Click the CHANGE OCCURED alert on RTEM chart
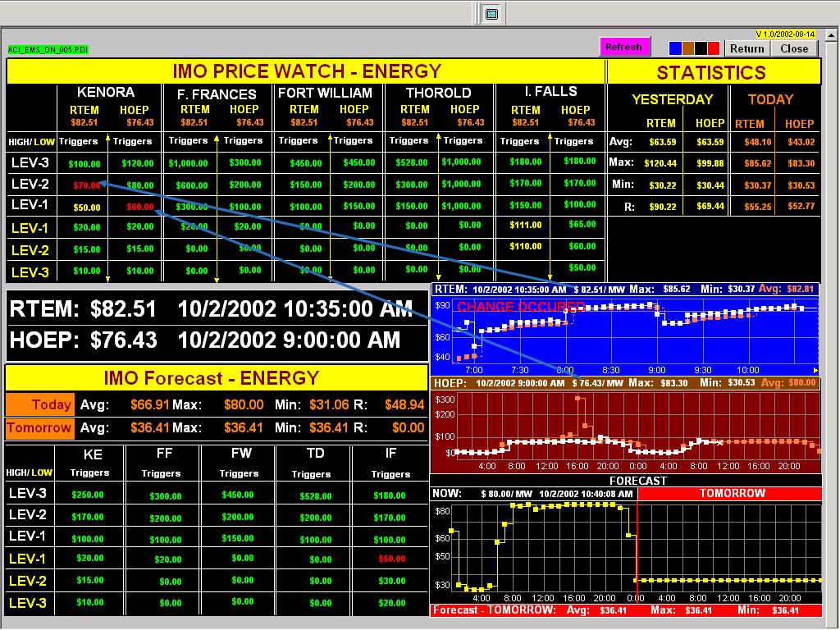This screenshot has width=840, height=630. (x=519, y=307)
